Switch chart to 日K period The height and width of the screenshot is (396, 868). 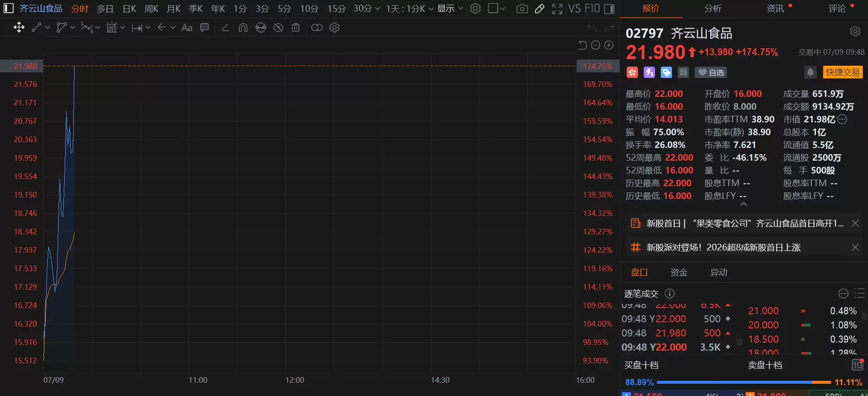(x=129, y=9)
